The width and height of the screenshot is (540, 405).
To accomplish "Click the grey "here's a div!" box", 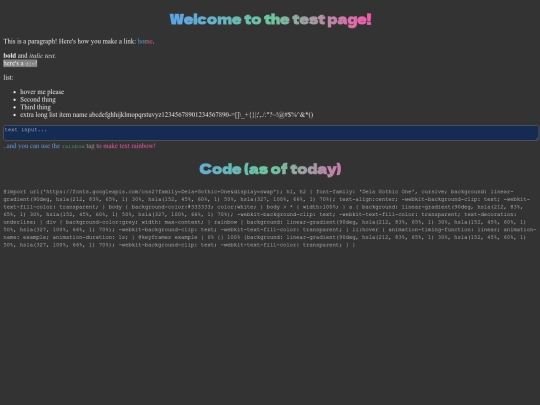I will pyautogui.click(x=20, y=63).
